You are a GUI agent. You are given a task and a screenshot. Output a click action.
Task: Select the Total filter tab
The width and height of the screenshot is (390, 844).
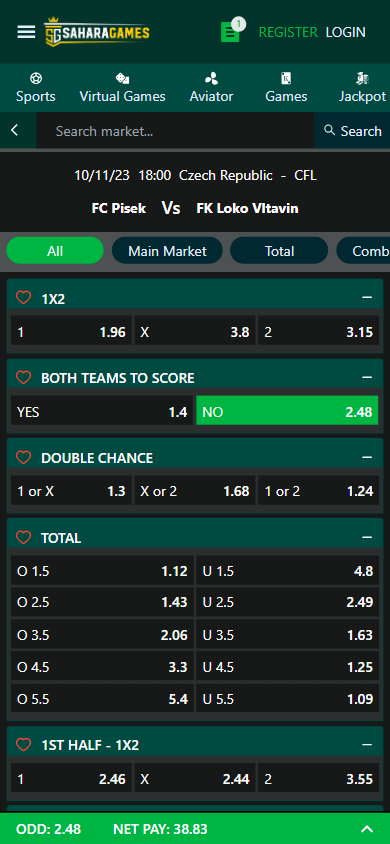pos(279,251)
